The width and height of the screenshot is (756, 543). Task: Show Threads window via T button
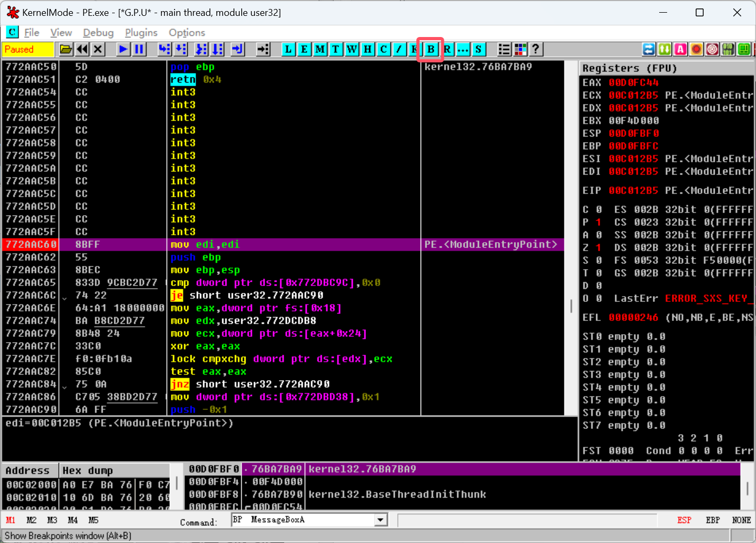[x=336, y=49]
